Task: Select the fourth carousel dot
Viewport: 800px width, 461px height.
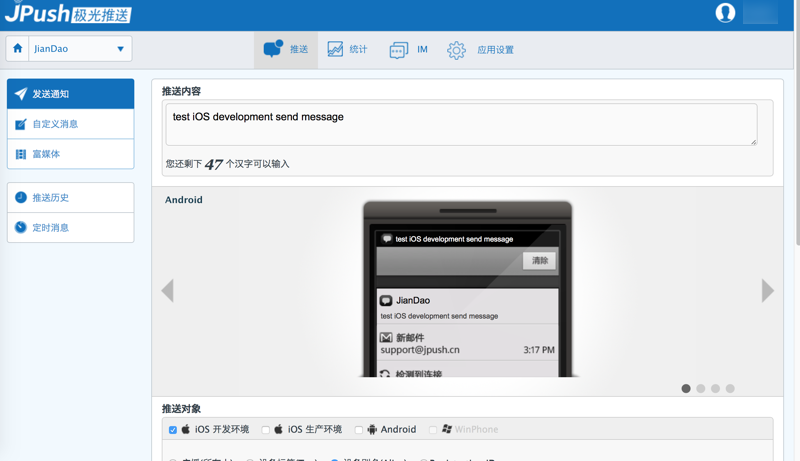Action: point(730,389)
